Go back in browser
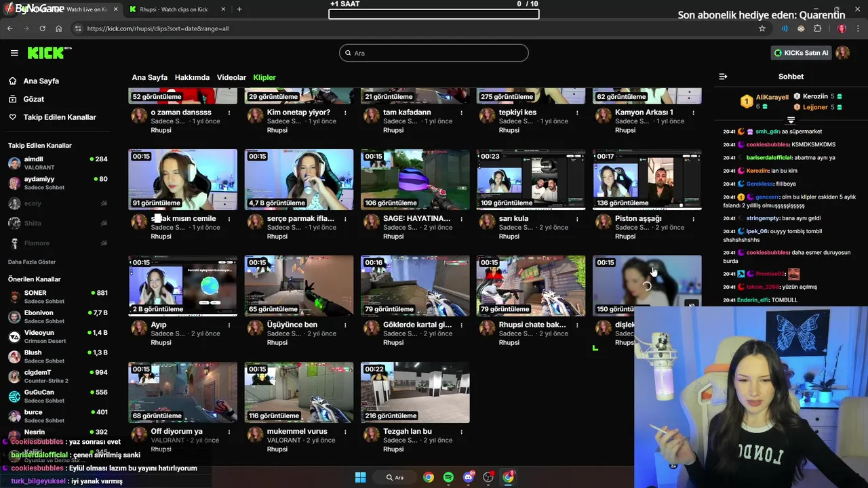The height and width of the screenshot is (488, 868). coord(9,28)
